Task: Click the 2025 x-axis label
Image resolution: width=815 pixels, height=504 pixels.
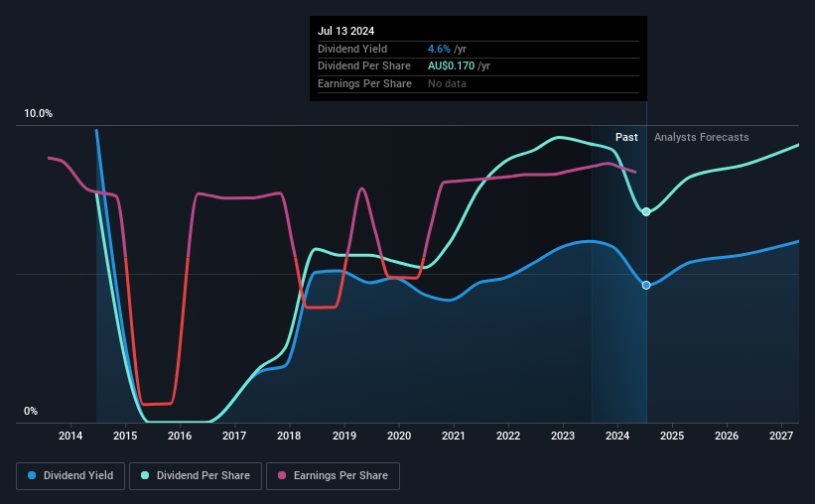Action: click(x=672, y=436)
